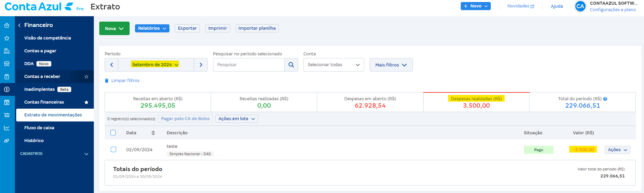Click the home icon in the sidebar
Screen dimensions: 644x193
pos(7,25)
